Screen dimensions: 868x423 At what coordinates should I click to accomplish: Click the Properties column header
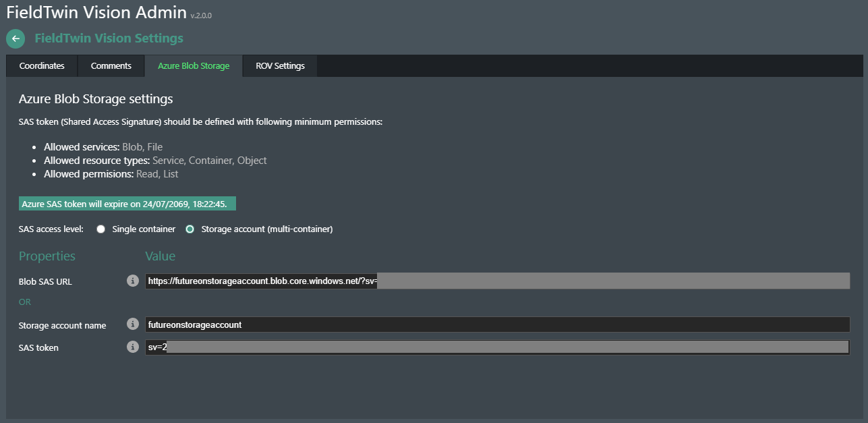coord(47,256)
